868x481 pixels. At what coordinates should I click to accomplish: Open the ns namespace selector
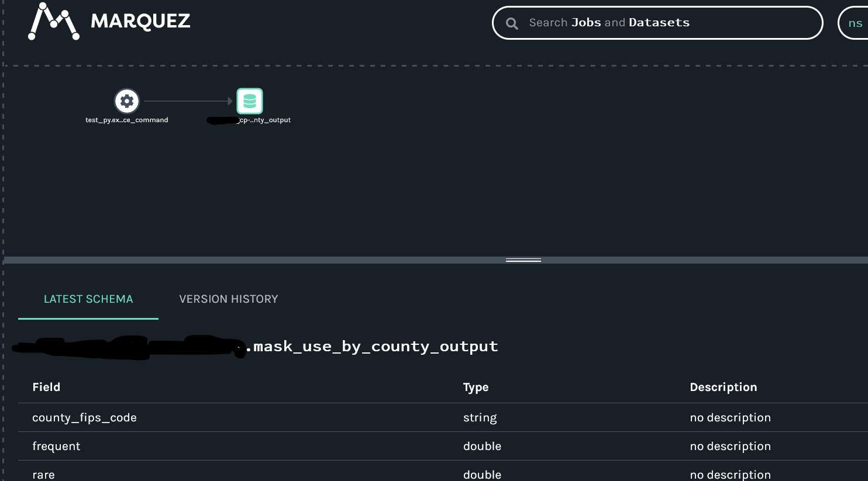pyautogui.click(x=855, y=23)
